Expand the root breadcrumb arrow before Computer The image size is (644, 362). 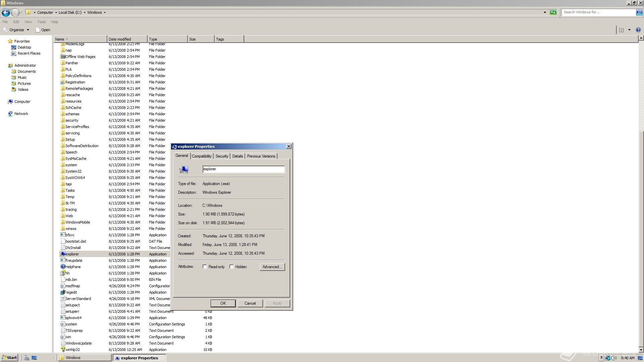(x=35, y=12)
